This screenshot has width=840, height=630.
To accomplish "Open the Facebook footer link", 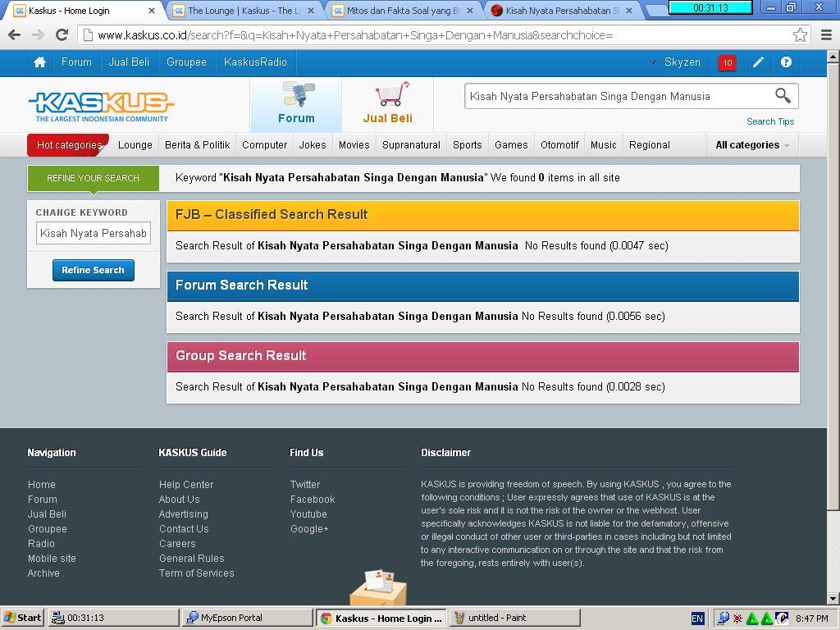I will (x=313, y=500).
